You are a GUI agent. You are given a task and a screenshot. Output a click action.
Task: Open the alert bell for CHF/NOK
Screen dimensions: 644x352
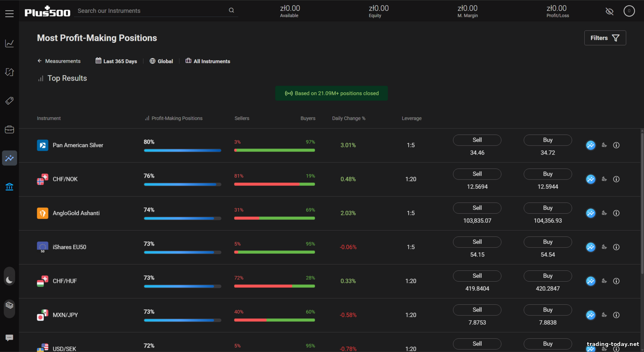[x=604, y=179]
